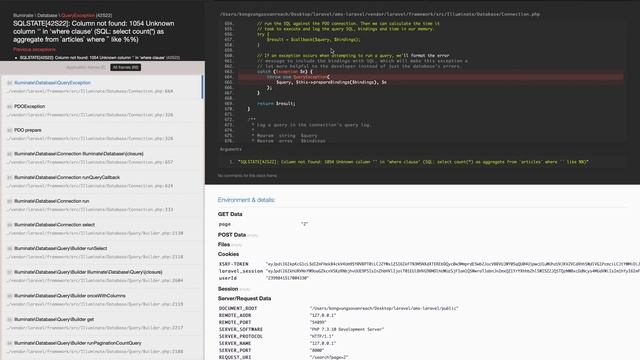This screenshot has height=360, width=640.
Task: Click the userId cookie value
Action: (287, 278)
